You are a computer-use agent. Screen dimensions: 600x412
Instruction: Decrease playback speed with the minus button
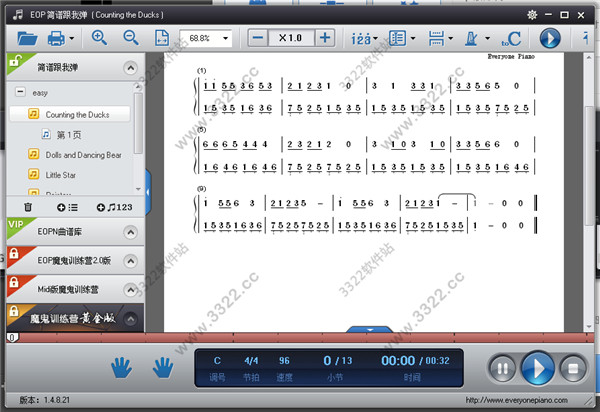(x=258, y=38)
